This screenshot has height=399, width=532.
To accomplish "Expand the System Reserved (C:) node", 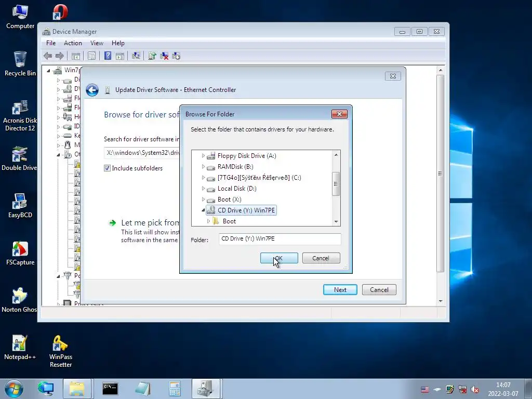I will 203,178.
